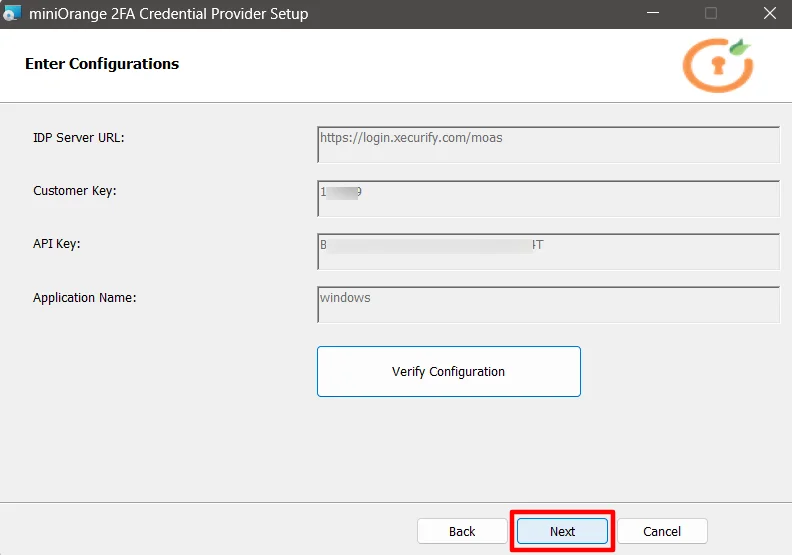The height and width of the screenshot is (555, 792).
Task: Cancel the Credential Provider setup
Action: [x=662, y=531]
